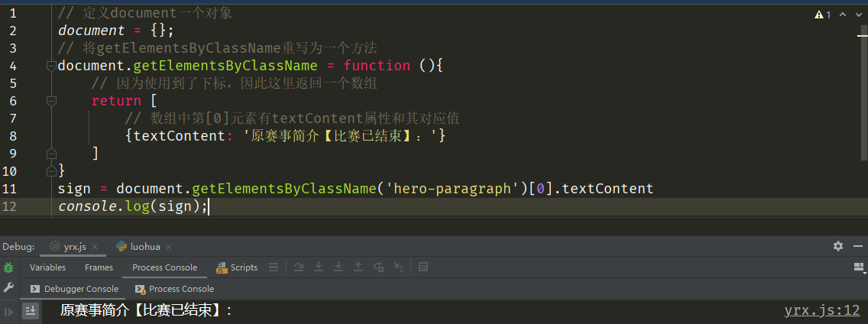
Task: Click the Step Out arrow icon
Action: (x=358, y=267)
